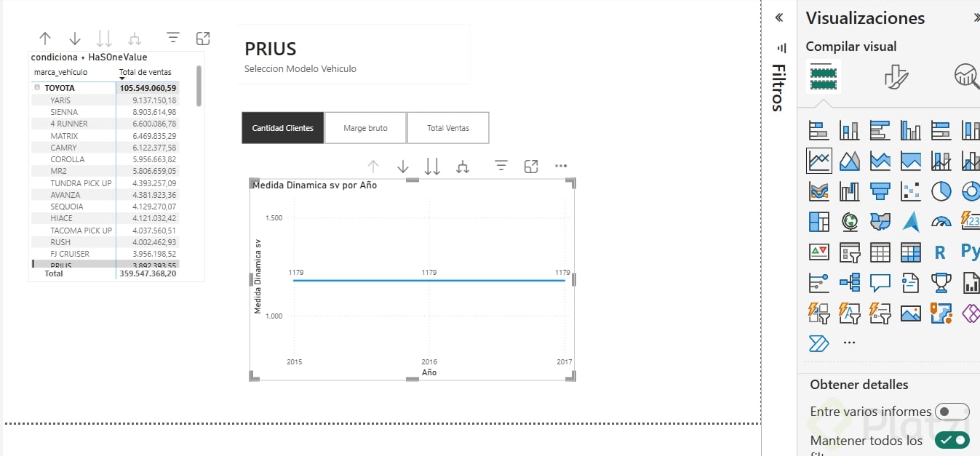Select the Map (globe) visual
This screenshot has height=456, width=980.
pos(850,221)
